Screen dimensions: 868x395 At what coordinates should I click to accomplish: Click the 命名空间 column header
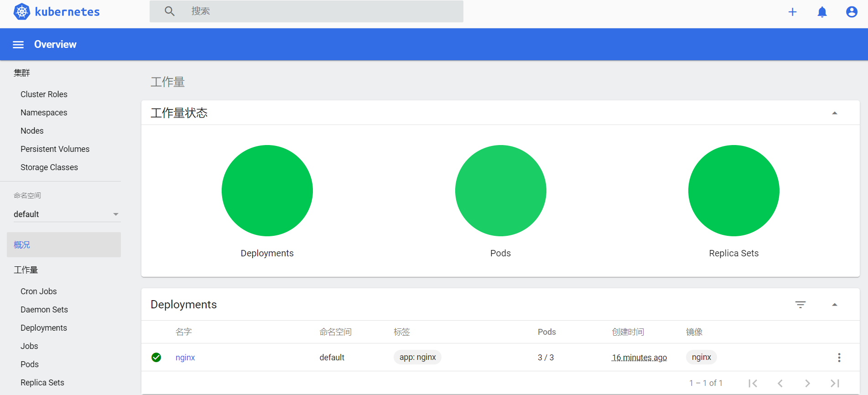click(x=336, y=332)
